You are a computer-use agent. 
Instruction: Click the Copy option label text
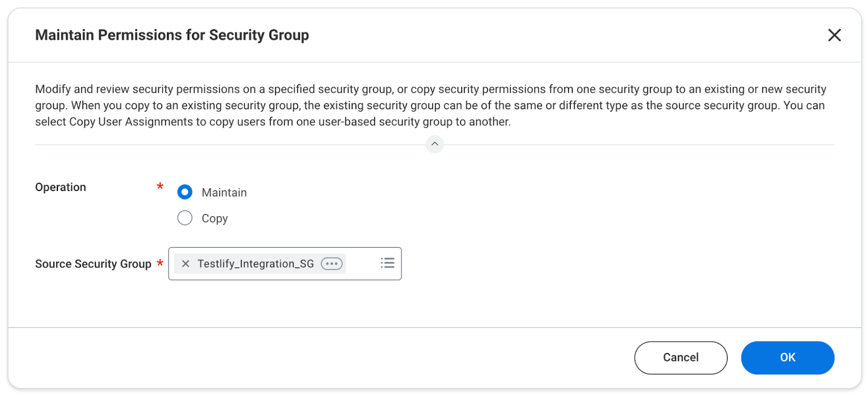click(x=215, y=219)
